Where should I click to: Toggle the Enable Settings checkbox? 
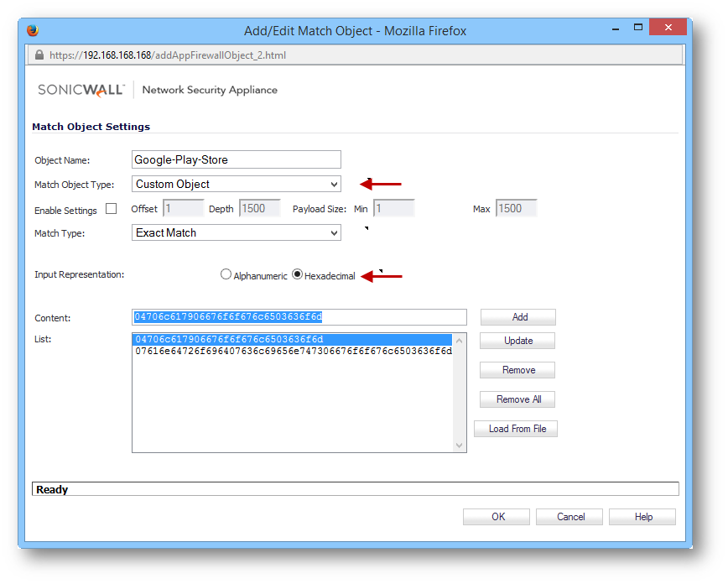click(111, 209)
